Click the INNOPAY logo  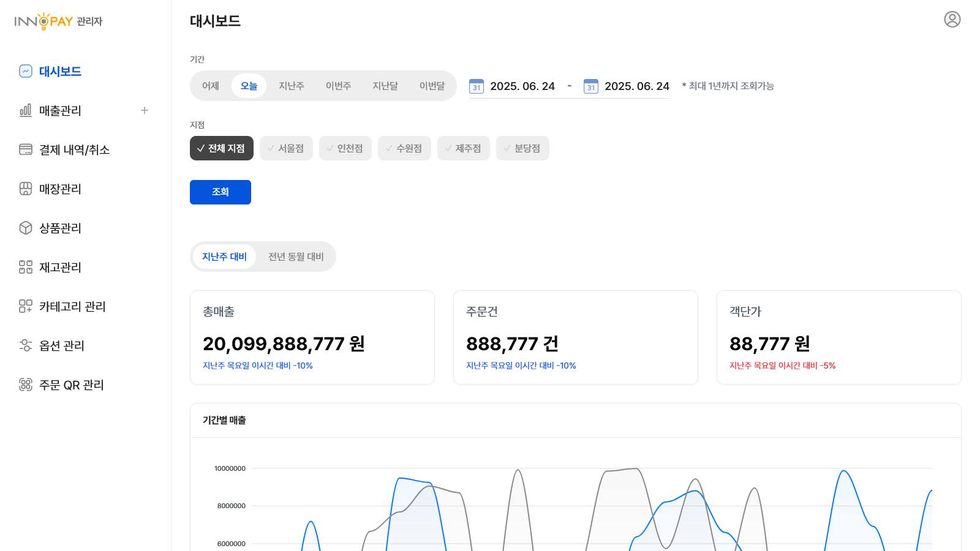(x=58, y=21)
